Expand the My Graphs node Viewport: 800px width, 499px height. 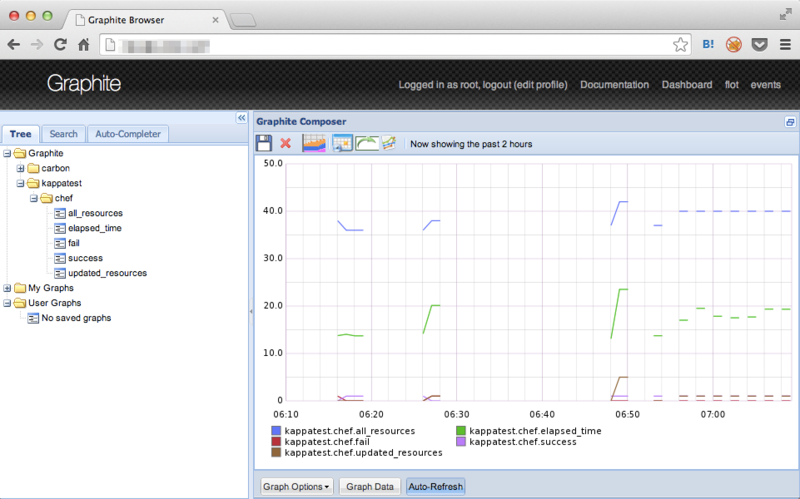coord(7,288)
